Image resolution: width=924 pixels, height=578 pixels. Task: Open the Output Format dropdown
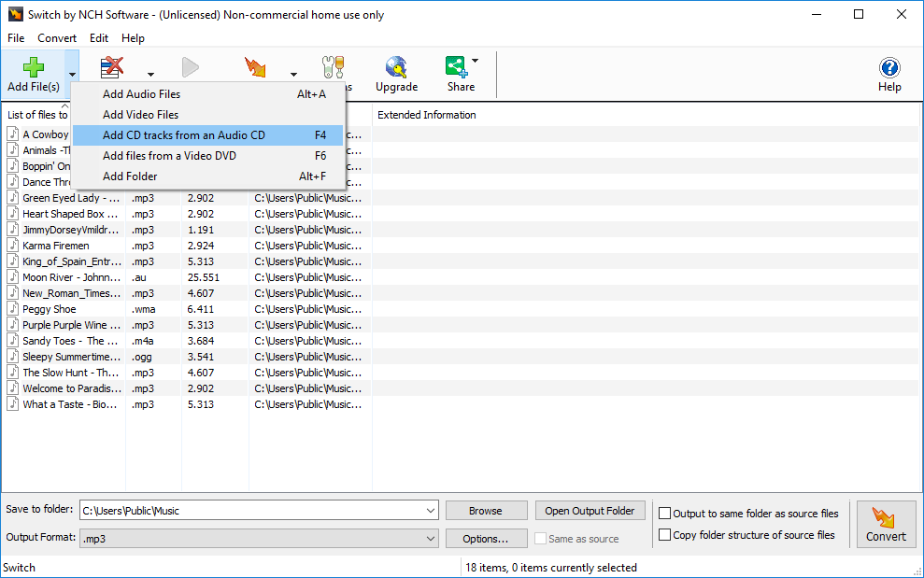click(x=431, y=539)
